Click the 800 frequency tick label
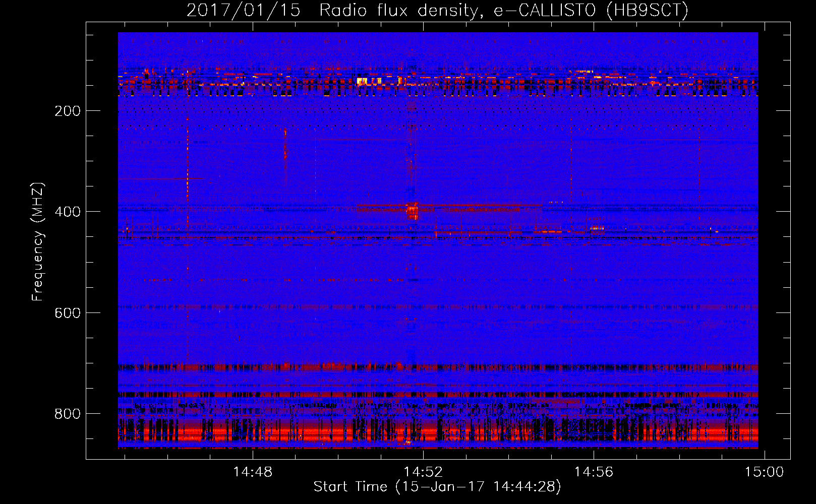Screen dimensions: 816x504 coord(68,414)
